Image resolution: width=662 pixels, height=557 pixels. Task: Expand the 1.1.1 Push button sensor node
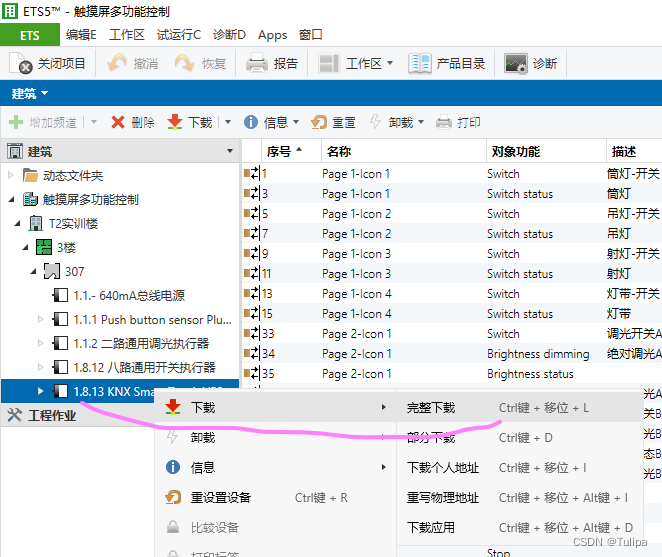pos(41,319)
